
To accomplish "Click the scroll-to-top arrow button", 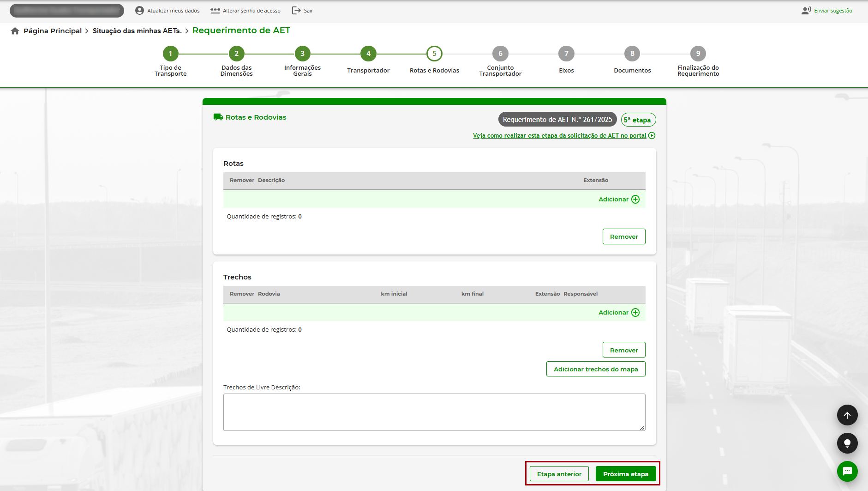I will [847, 415].
